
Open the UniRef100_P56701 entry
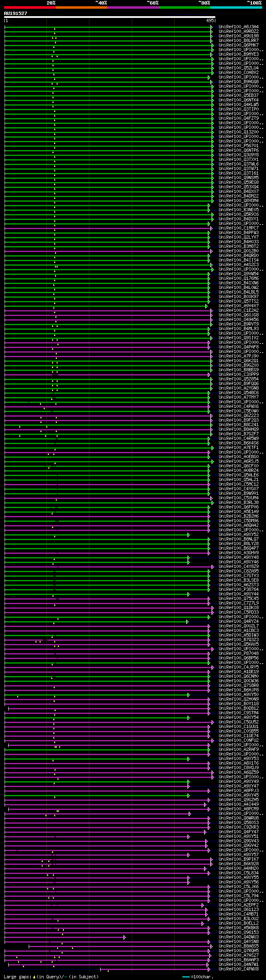tap(239, 146)
